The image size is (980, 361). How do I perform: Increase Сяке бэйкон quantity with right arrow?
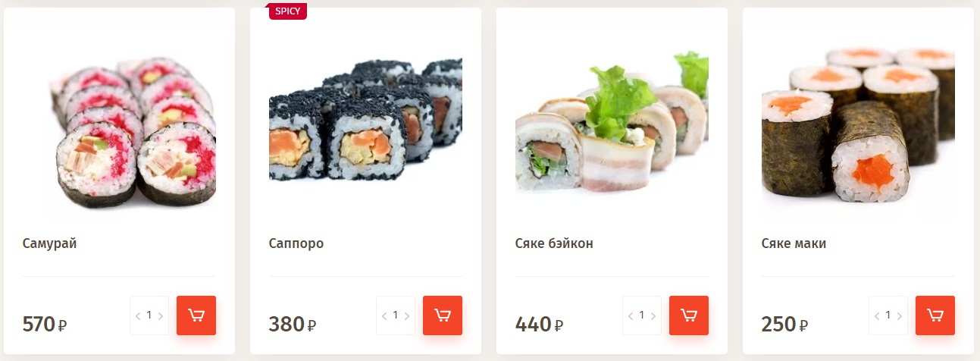pyautogui.click(x=653, y=315)
